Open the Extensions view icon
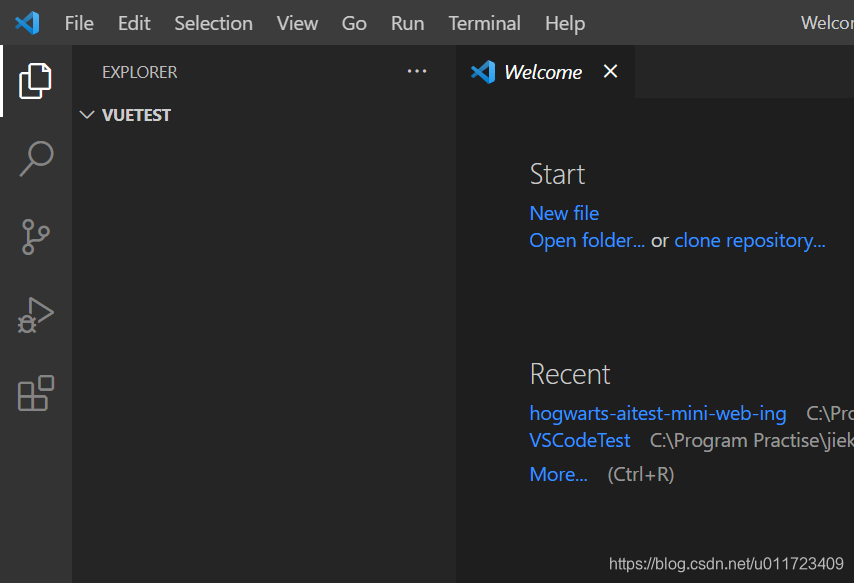Viewport: 854px width, 583px height. [x=36, y=393]
